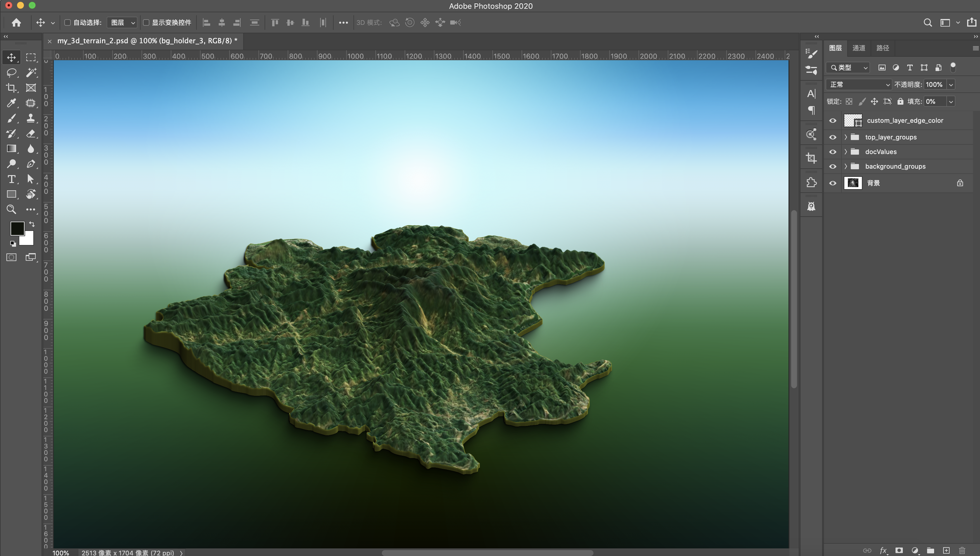Switch to the 路径 tab

pos(882,48)
